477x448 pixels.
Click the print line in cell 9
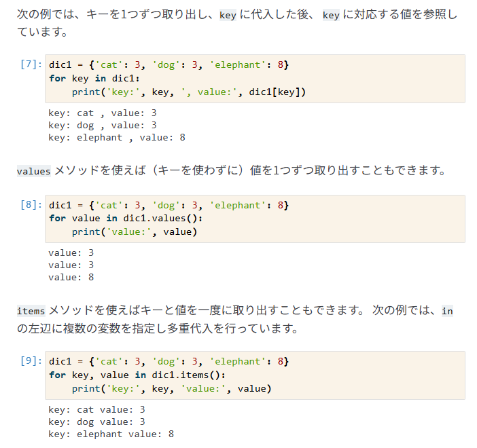tap(171, 388)
